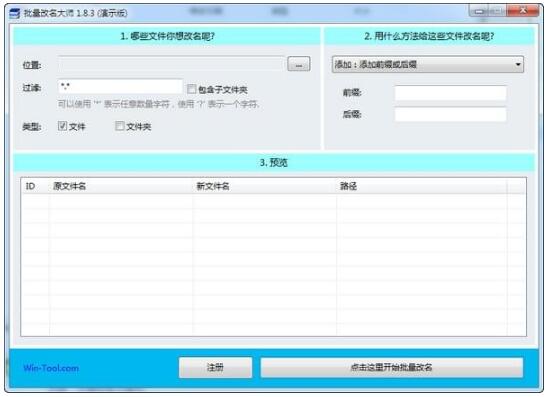Click the dropdown arrow of the method combo box
The width and height of the screenshot is (548, 397).
pos(518,64)
